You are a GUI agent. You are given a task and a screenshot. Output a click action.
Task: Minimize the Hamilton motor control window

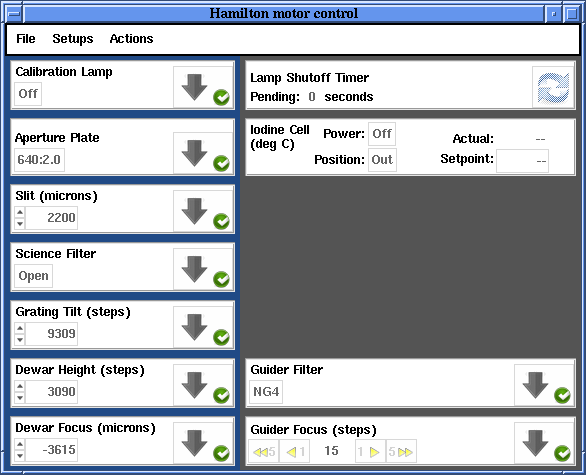(x=553, y=14)
